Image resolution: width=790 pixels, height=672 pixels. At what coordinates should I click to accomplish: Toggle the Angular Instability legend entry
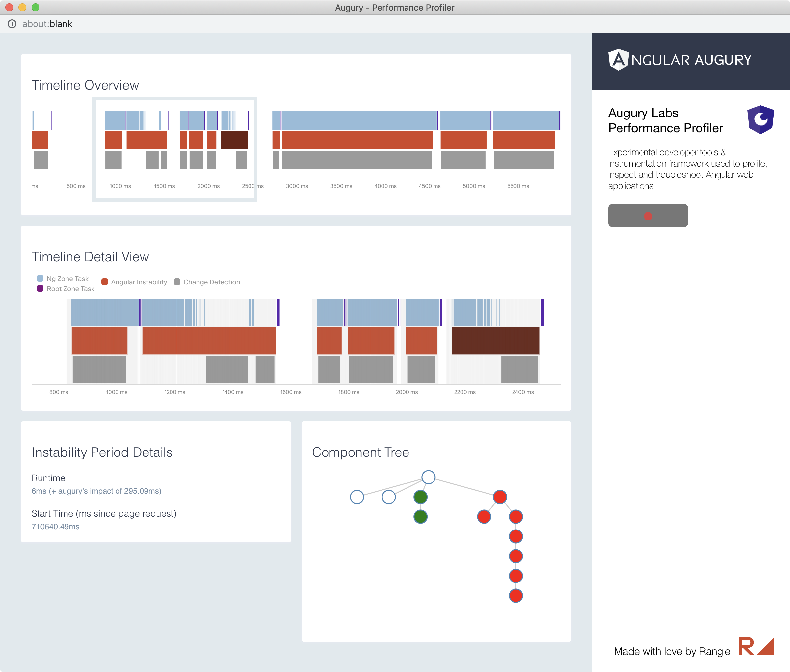[134, 282]
